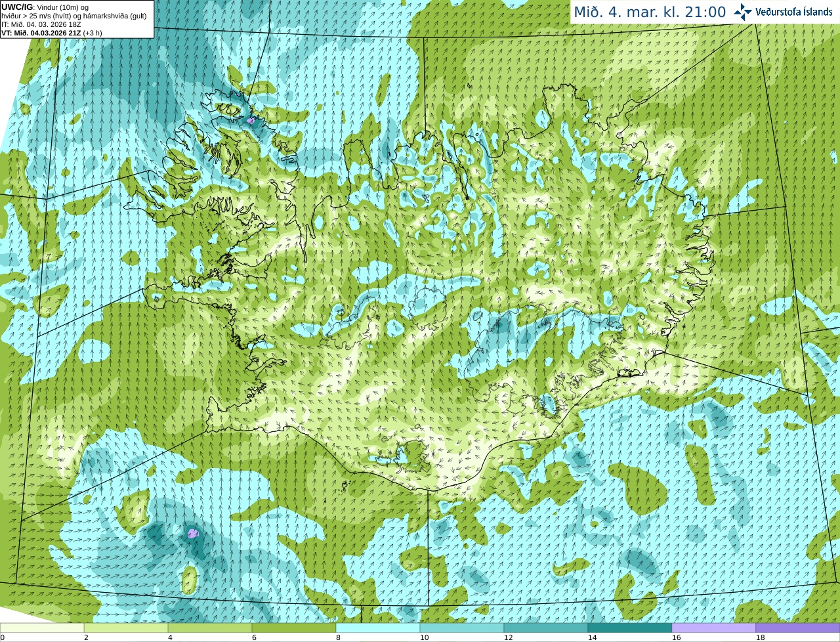This screenshot has height=642, width=840.
Task: Click the '4' label on the wind scale
Action: click(170, 637)
